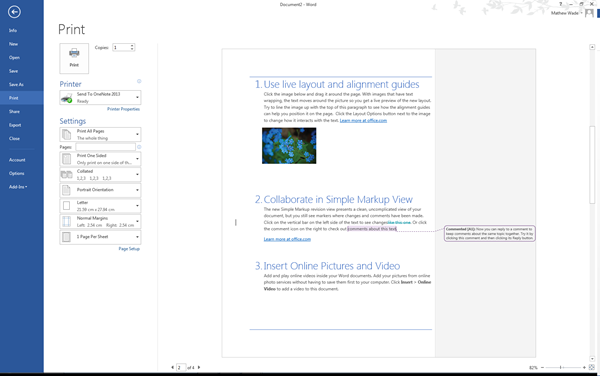600x376 pixels.
Task: Select New in the backstage menu
Action: (13, 44)
